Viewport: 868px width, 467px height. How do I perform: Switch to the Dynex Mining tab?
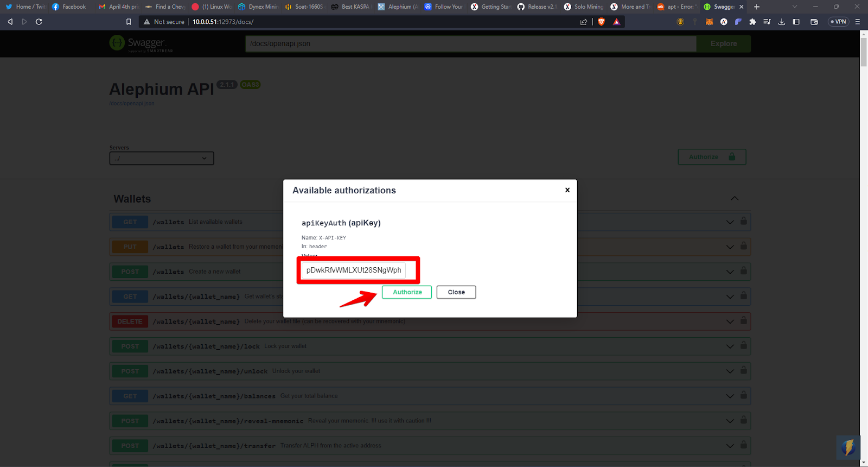pos(258,7)
